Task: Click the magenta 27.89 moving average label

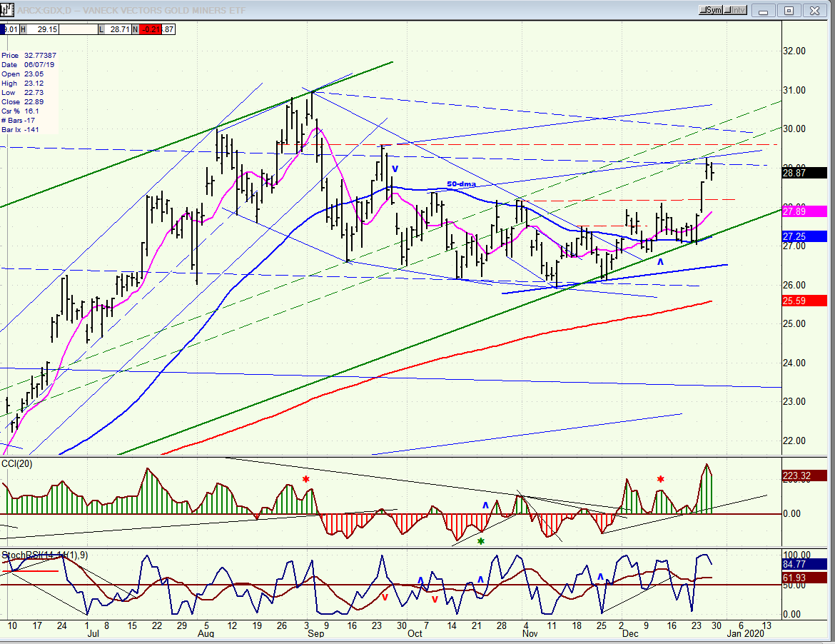Action: [x=804, y=211]
